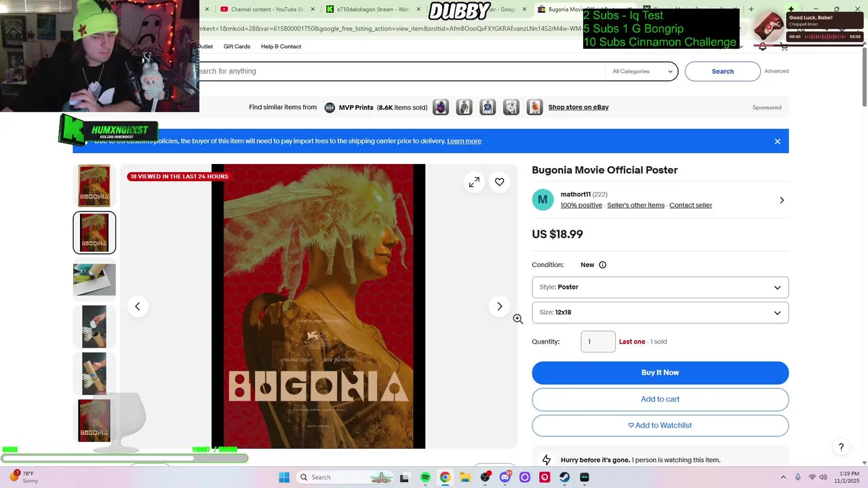
Task: Open the help question mark icon
Action: coord(841,447)
